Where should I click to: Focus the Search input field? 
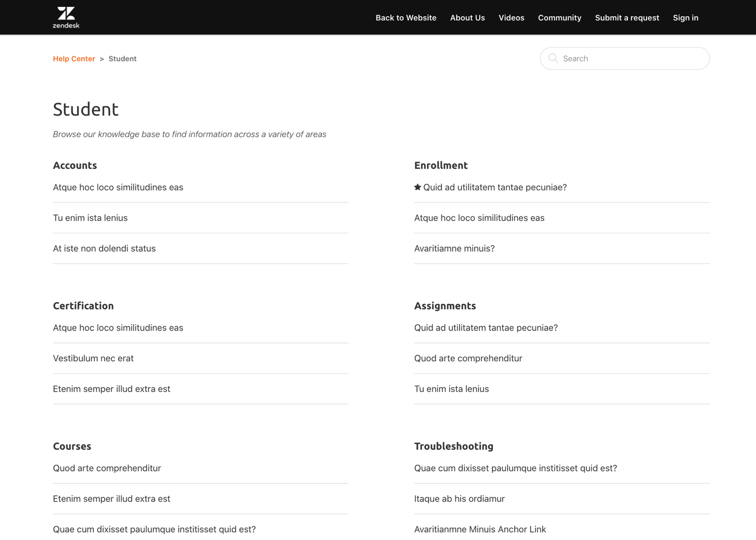[x=632, y=58]
